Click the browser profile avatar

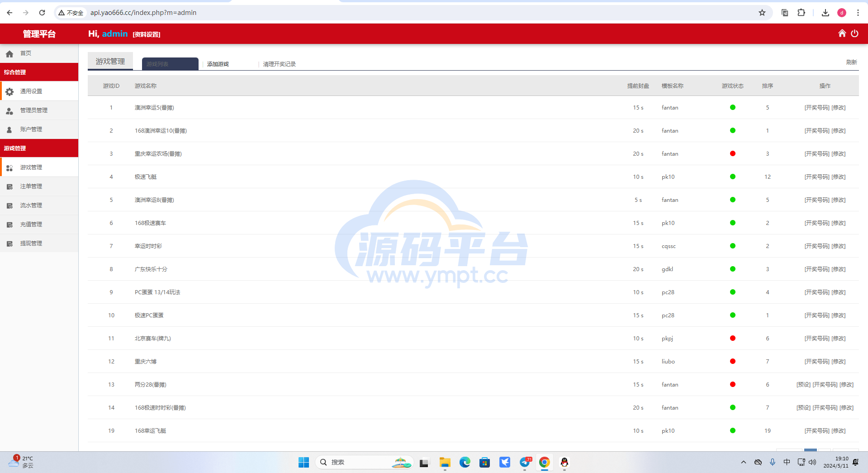(x=842, y=13)
